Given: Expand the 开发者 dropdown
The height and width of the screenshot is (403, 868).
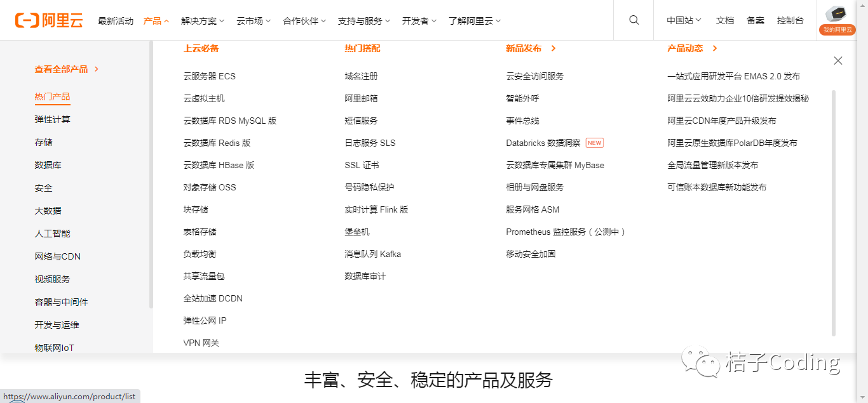Looking at the screenshot, I should [419, 20].
